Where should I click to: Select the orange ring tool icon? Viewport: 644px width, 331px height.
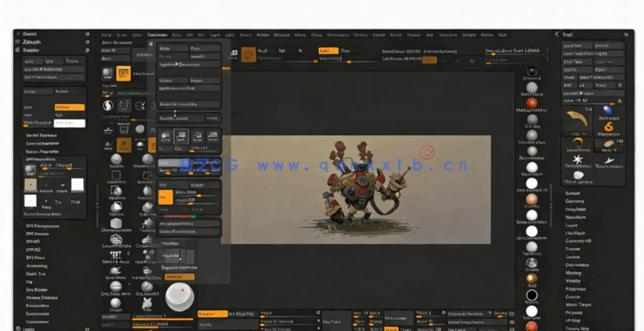point(578,143)
